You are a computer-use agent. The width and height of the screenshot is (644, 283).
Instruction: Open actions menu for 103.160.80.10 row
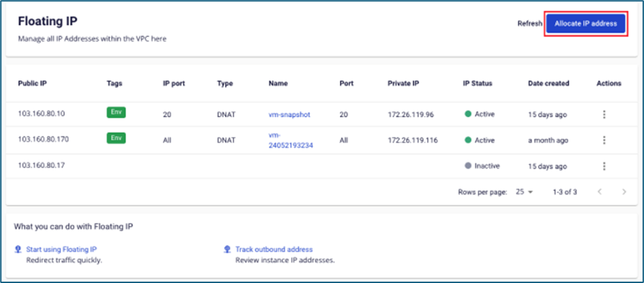pyautogui.click(x=604, y=115)
